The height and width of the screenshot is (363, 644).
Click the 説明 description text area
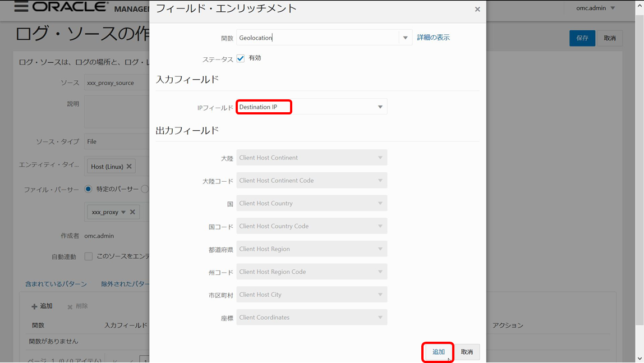[x=117, y=112]
